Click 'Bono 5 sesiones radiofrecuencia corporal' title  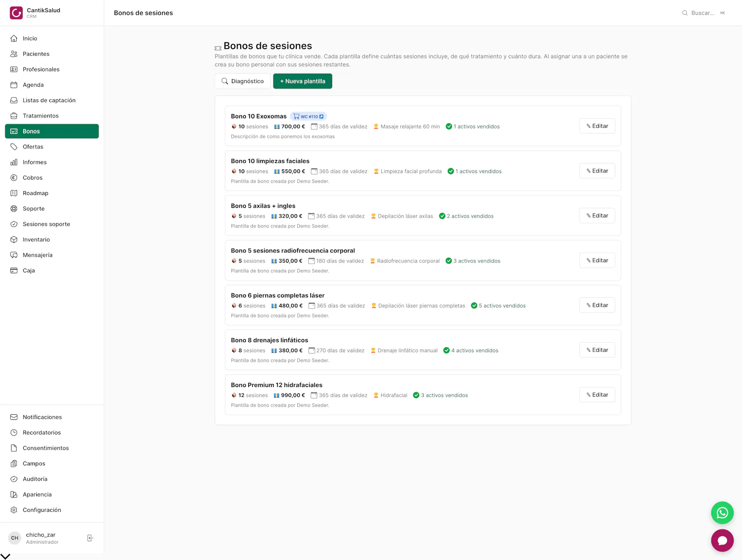click(x=293, y=251)
